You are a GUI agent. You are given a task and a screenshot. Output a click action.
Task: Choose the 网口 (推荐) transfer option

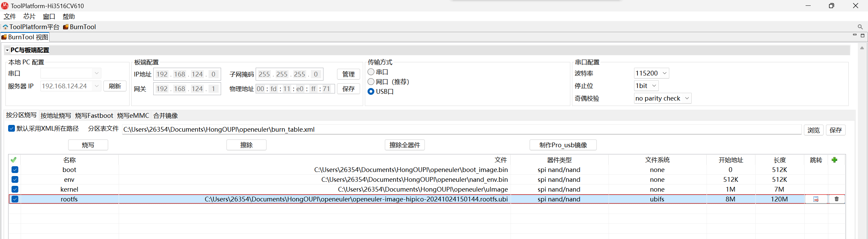(x=371, y=82)
